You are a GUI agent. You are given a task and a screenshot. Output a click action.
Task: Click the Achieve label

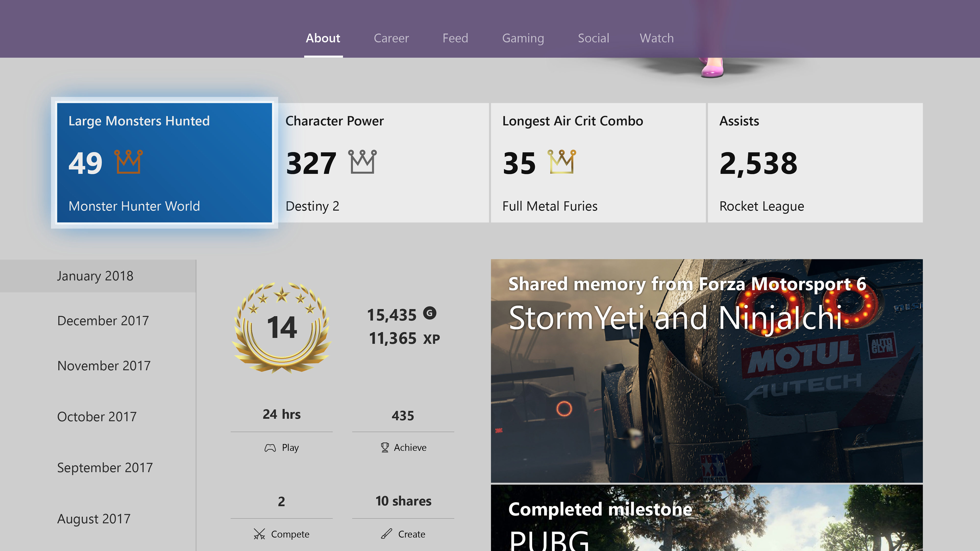[410, 448]
